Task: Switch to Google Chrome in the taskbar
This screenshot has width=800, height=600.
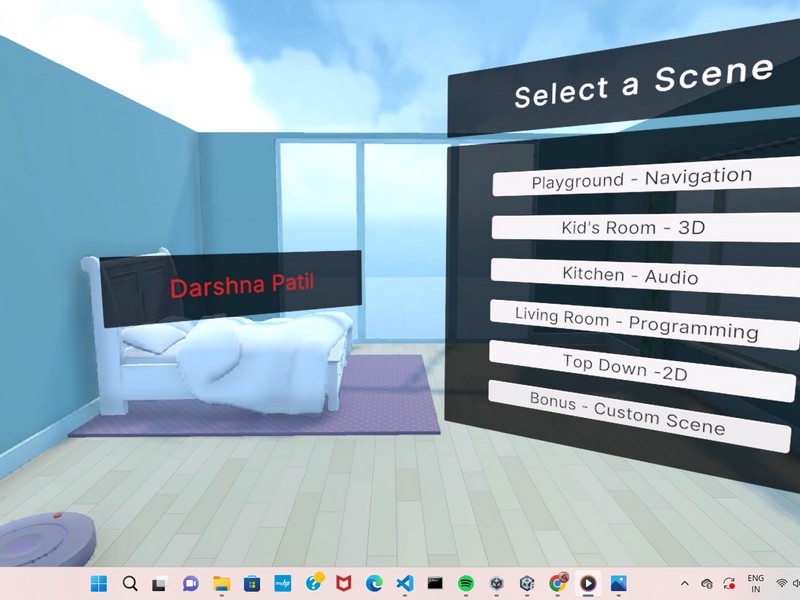Action: click(557, 583)
